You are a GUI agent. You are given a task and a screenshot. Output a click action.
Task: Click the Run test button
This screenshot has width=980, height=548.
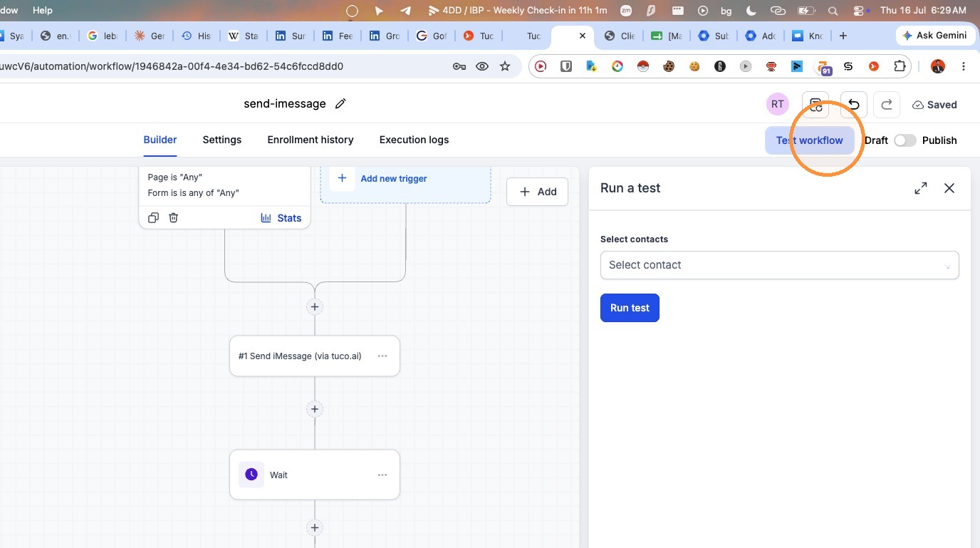[630, 308]
